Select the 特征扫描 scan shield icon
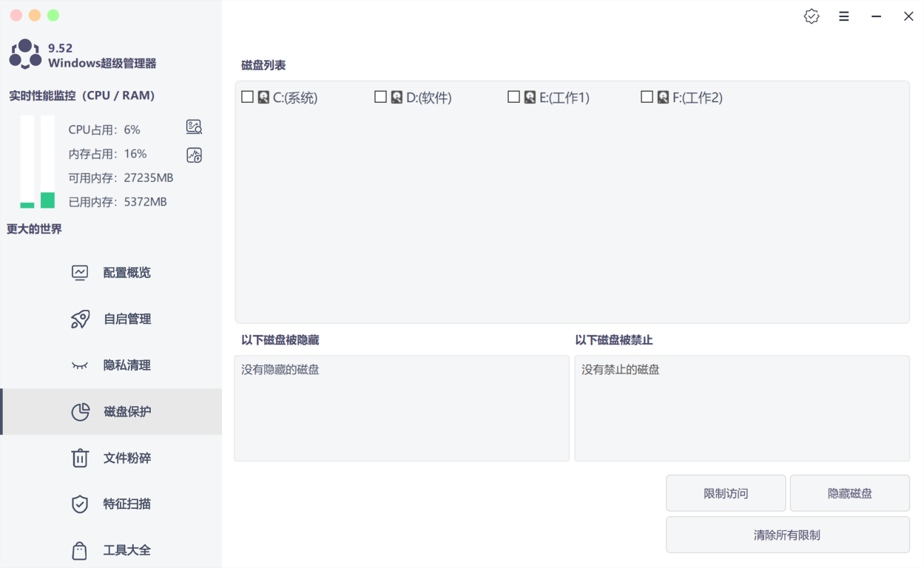Image resolution: width=924 pixels, height=568 pixels. [79, 504]
